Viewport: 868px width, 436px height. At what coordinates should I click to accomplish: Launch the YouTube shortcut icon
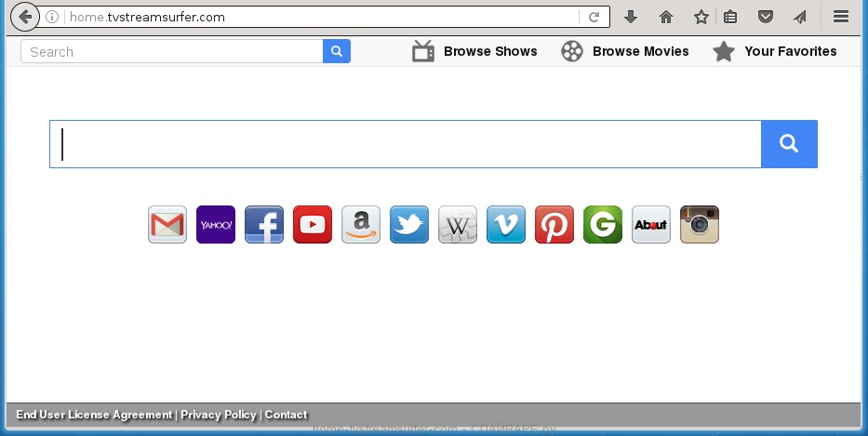[313, 225]
